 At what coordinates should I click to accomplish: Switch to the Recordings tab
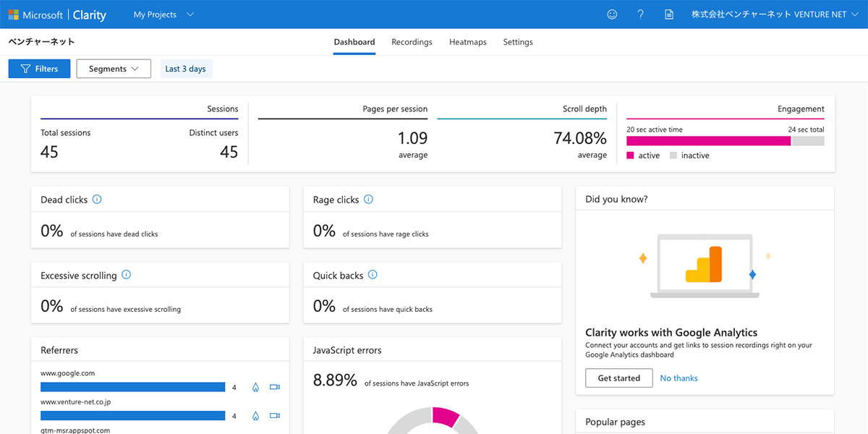pyautogui.click(x=412, y=42)
